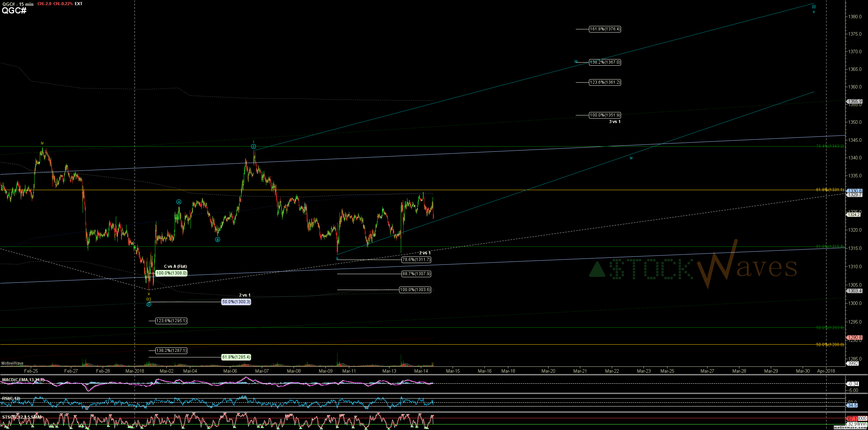Screen dimensions: 868x430
Task: Select the cyan iii wave label beside the 138.2% level
Action: 576,62
